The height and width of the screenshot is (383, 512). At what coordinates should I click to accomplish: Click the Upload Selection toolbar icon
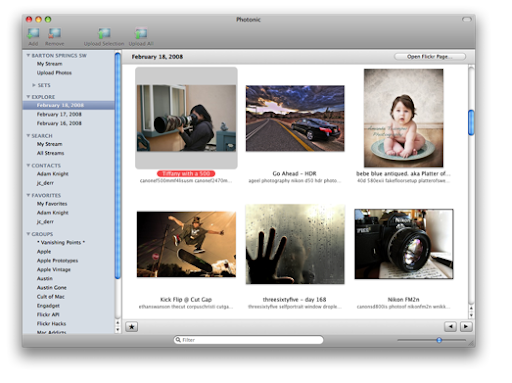(x=104, y=33)
